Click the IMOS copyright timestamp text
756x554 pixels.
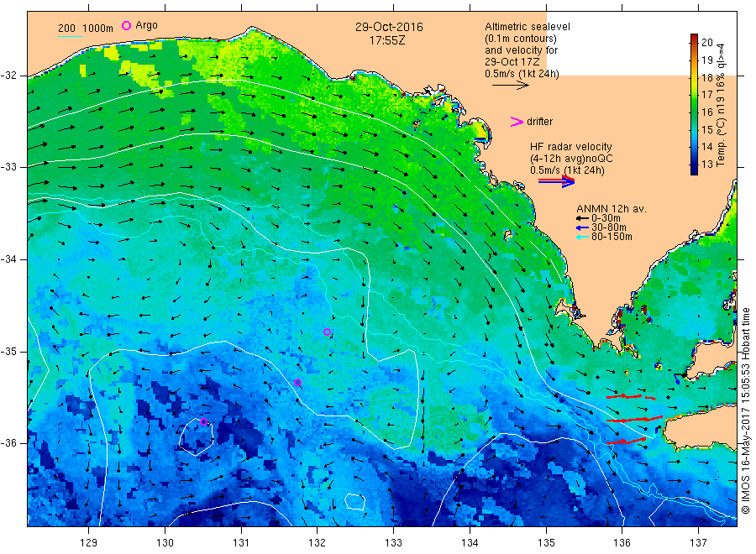click(746, 410)
